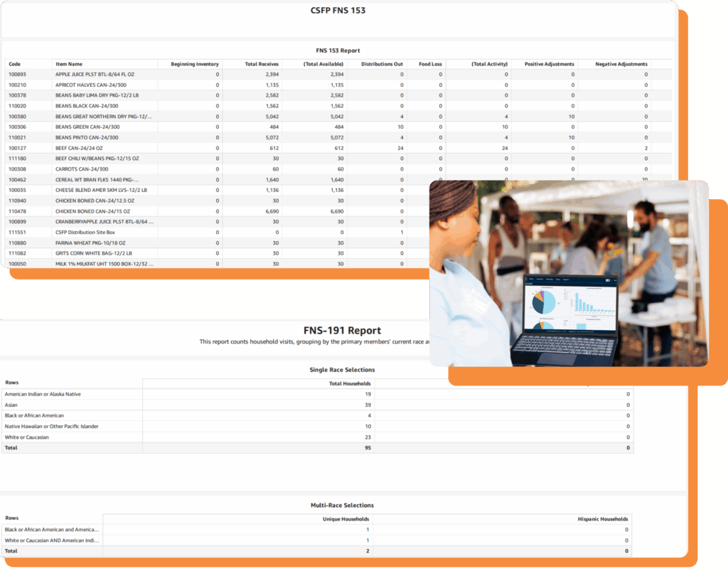The height and width of the screenshot is (569, 728).
Task: Select the 'BEEF CHILI W/BEANS PKG-12/15 OZ' item
Action: coord(97,159)
